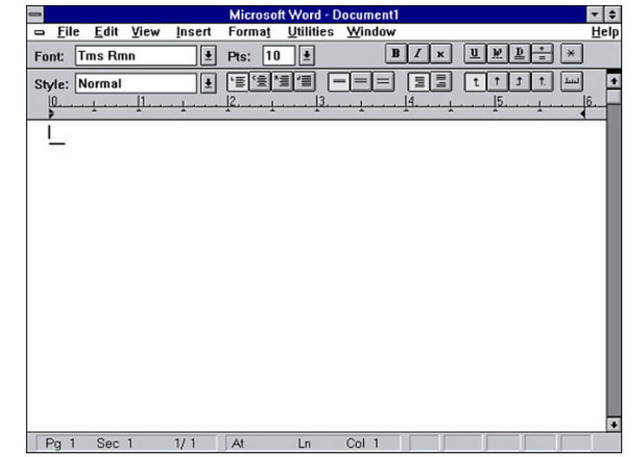Click the Ln status bar entry
The height and width of the screenshot is (457, 640).
[x=304, y=443]
